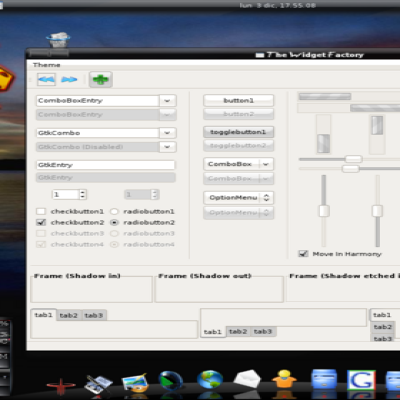The height and width of the screenshot is (400, 400).
Task: Open the globe web browser dock icon
Action: coord(210,379)
